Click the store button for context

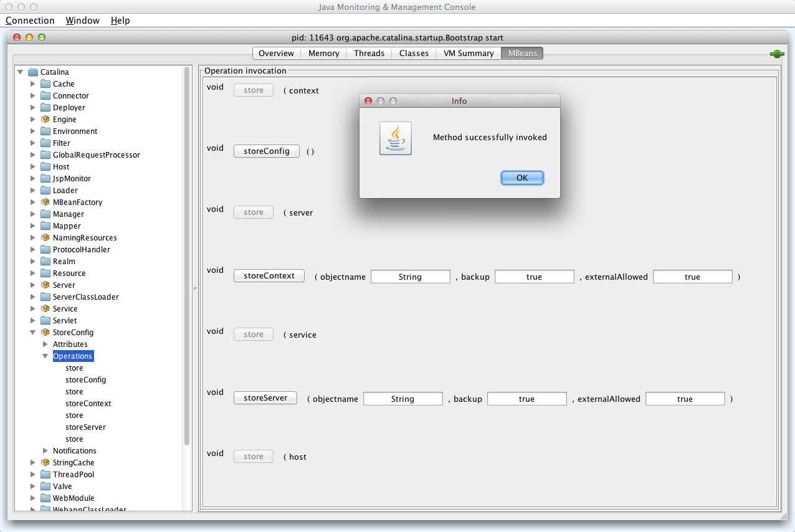[x=254, y=90]
